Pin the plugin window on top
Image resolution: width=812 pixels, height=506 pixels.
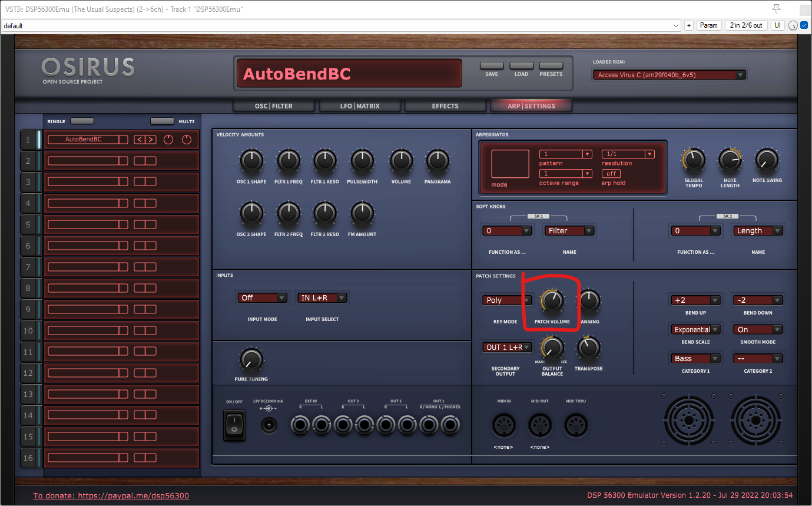776,8
